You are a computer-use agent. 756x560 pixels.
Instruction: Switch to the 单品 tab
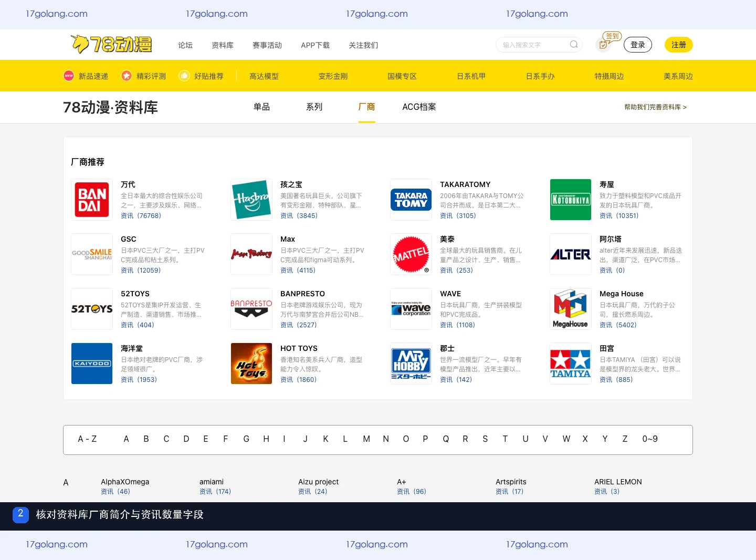[261, 107]
